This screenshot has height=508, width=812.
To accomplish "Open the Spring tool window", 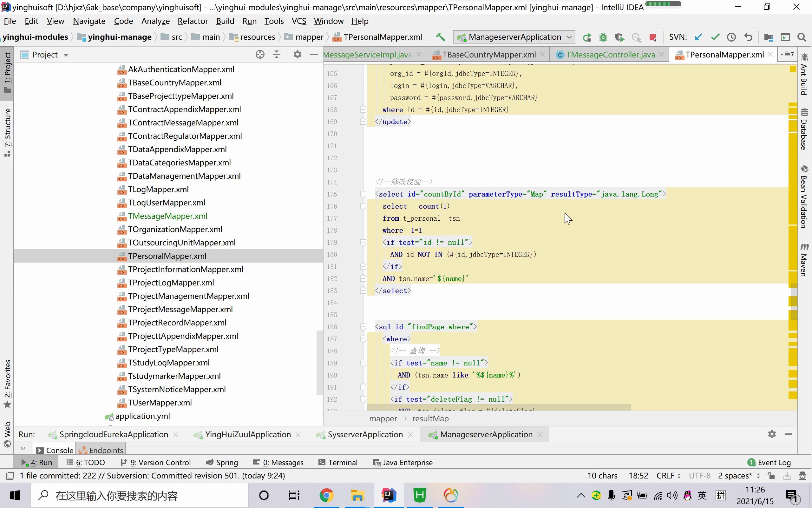I will click(x=222, y=463).
